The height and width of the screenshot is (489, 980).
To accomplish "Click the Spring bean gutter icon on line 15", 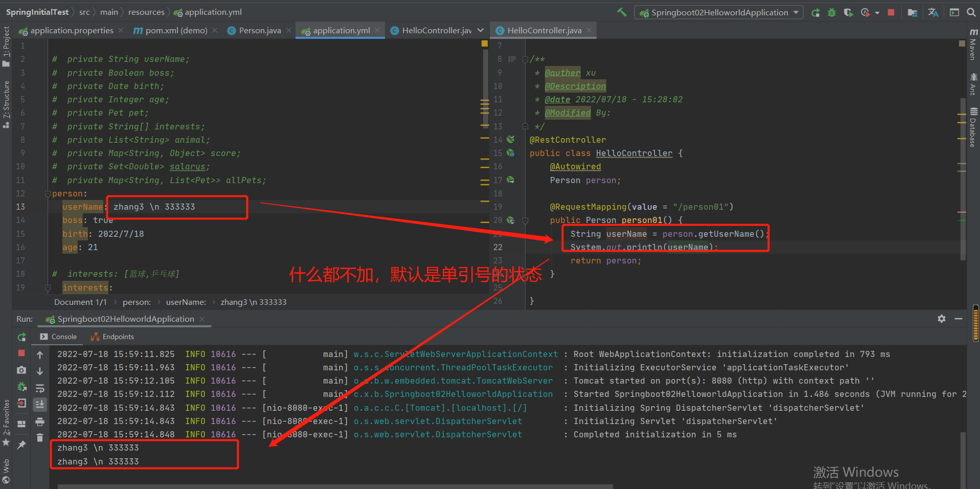I will point(510,153).
